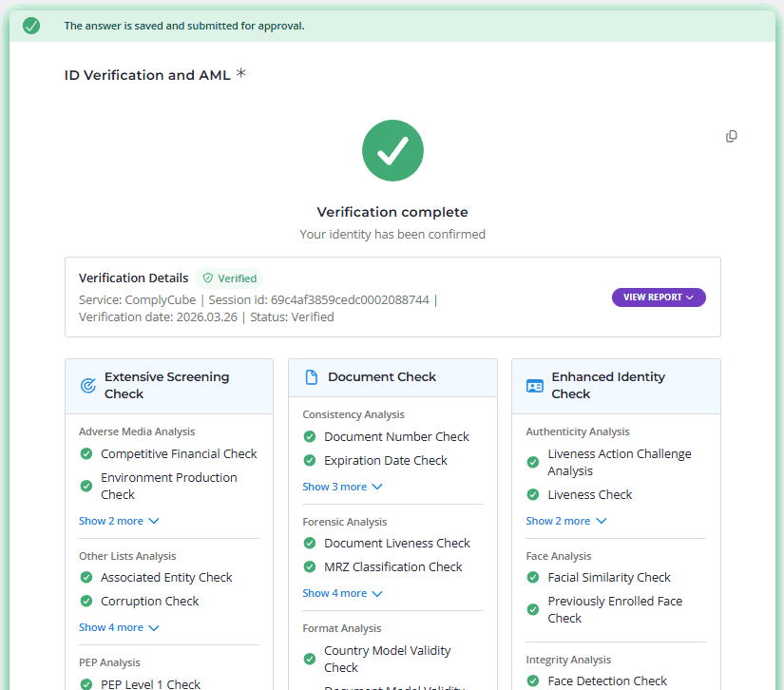Click the Facial Similarity Check green tick
The width and height of the screenshot is (784, 690).
coord(533,578)
